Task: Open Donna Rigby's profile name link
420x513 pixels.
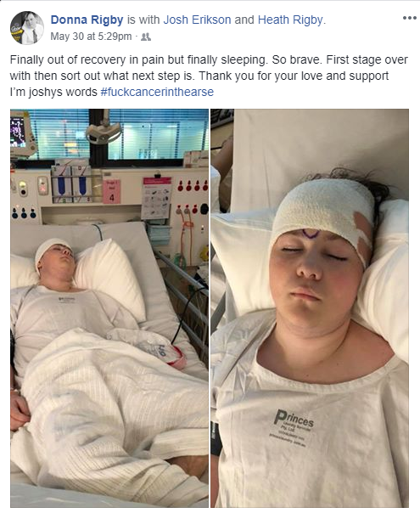Action: 87,20
